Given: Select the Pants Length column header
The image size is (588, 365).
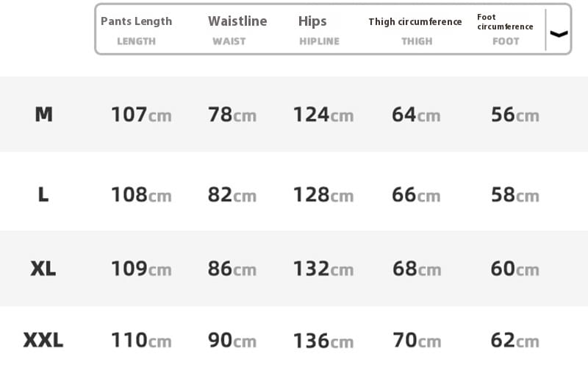Looking at the screenshot, I should [137, 21].
